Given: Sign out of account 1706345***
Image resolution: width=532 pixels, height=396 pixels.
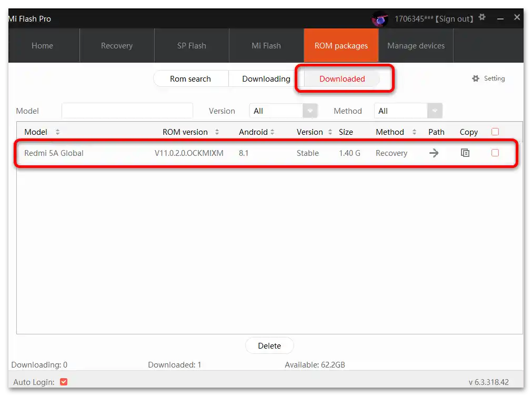Looking at the screenshot, I should pyautogui.click(x=454, y=19).
